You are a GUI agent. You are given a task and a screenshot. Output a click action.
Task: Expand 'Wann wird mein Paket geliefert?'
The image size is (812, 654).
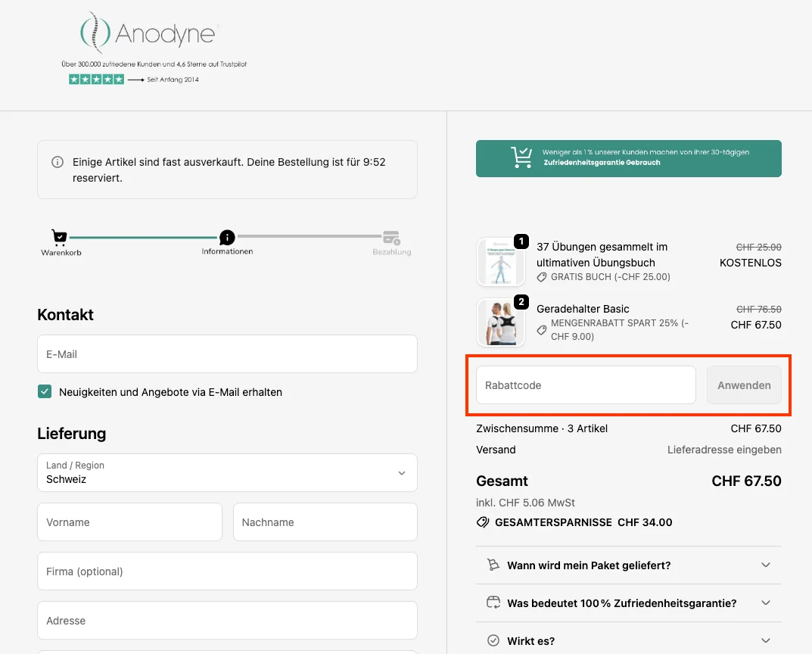pos(628,565)
